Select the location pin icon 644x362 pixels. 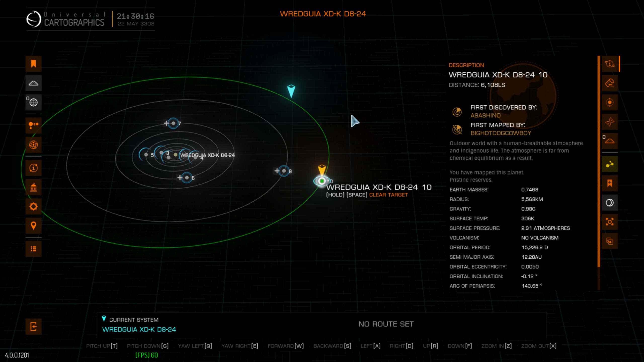pos(33,226)
